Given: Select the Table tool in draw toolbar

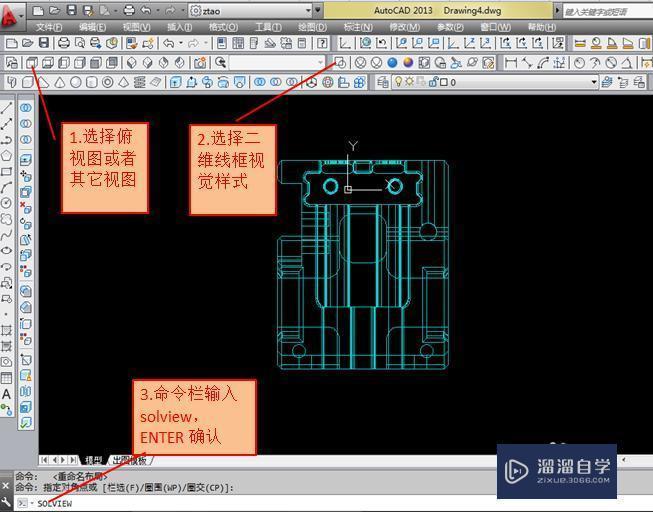Looking at the screenshot, I should pyautogui.click(x=6, y=378).
